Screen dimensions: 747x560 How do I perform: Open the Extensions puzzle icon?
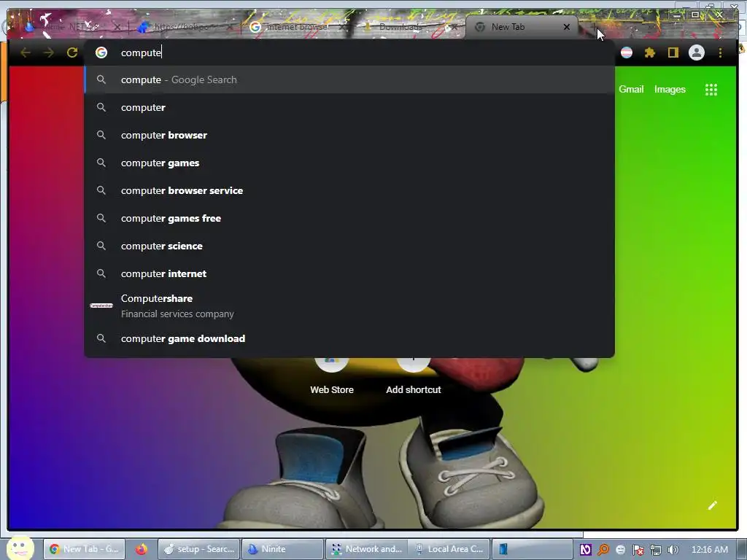click(x=649, y=52)
